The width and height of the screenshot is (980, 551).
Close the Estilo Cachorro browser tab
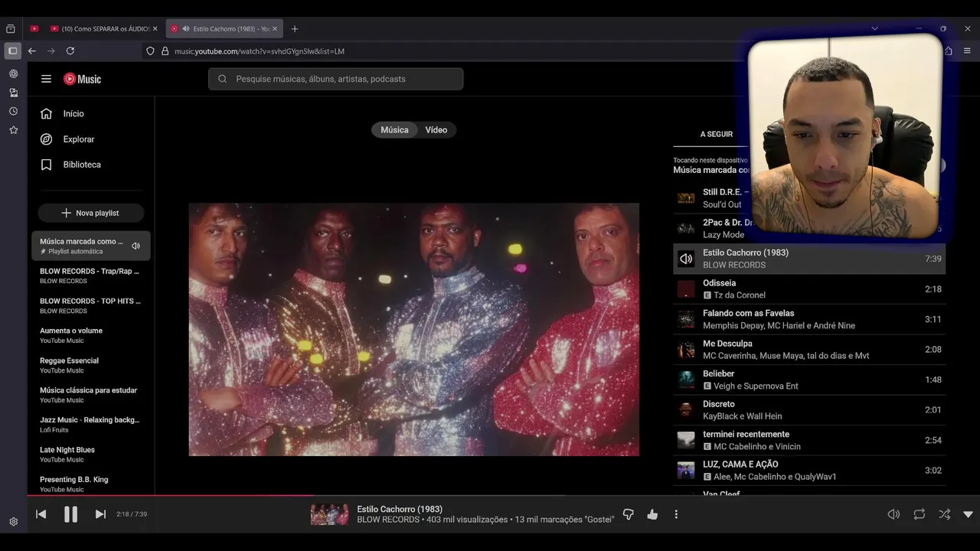(275, 29)
